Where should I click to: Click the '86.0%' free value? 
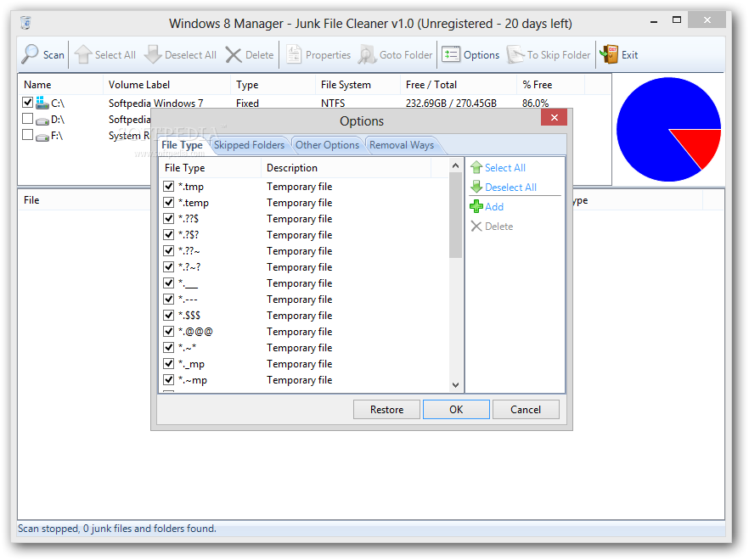coord(535,104)
